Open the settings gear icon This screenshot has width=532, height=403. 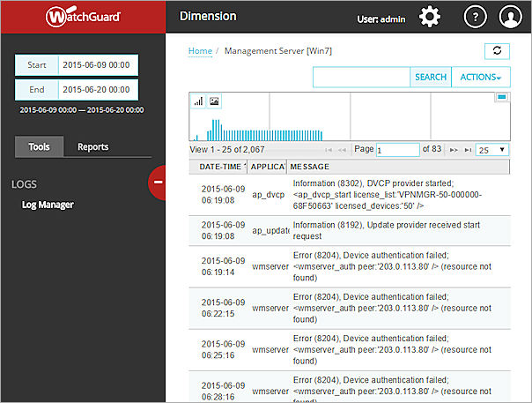(x=429, y=17)
